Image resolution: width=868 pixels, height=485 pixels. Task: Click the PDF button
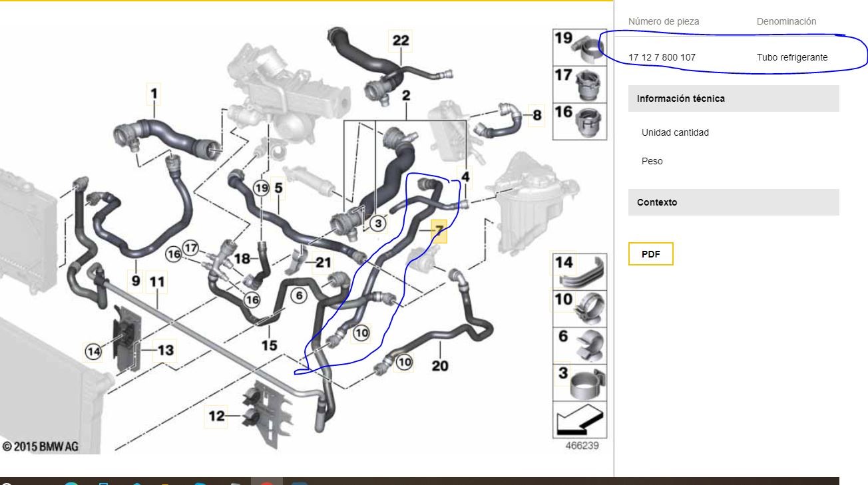pos(650,254)
